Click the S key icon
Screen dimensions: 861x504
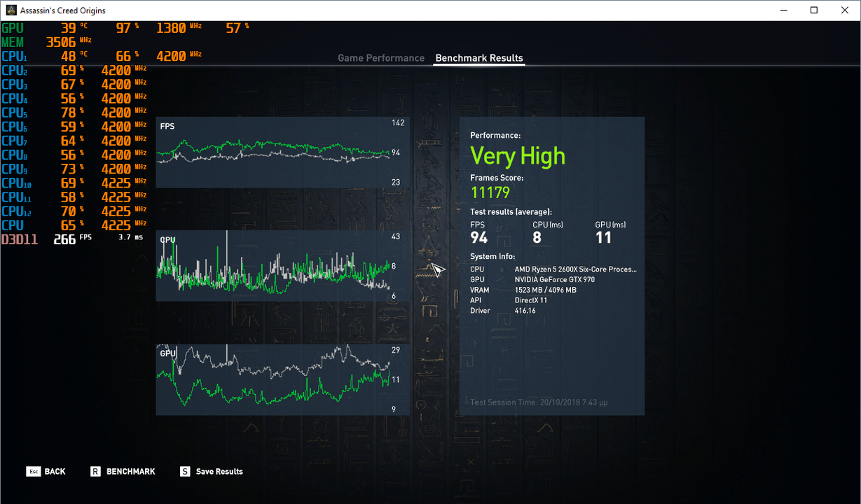(x=185, y=472)
